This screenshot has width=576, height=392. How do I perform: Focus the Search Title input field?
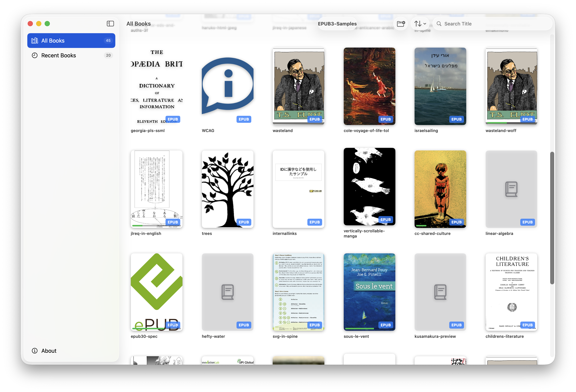click(493, 24)
